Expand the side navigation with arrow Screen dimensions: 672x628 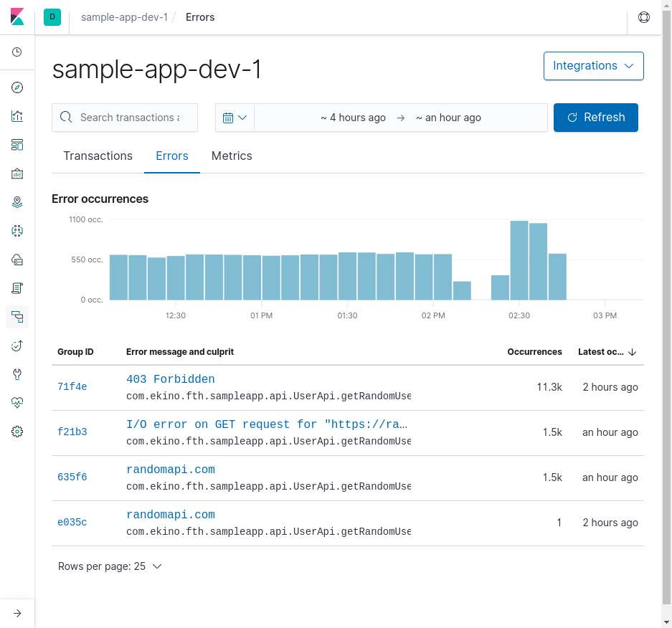pyautogui.click(x=17, y=614)
